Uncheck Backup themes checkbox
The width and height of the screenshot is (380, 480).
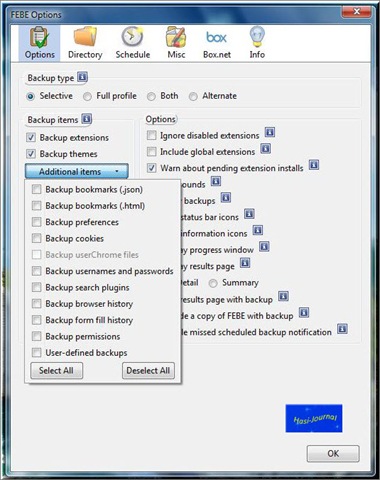click(31, 154)
